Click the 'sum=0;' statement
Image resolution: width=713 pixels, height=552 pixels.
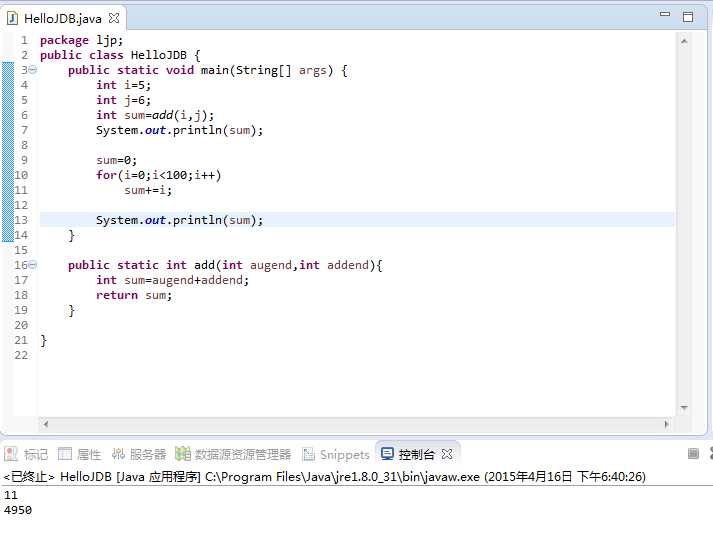click(116, 160)
